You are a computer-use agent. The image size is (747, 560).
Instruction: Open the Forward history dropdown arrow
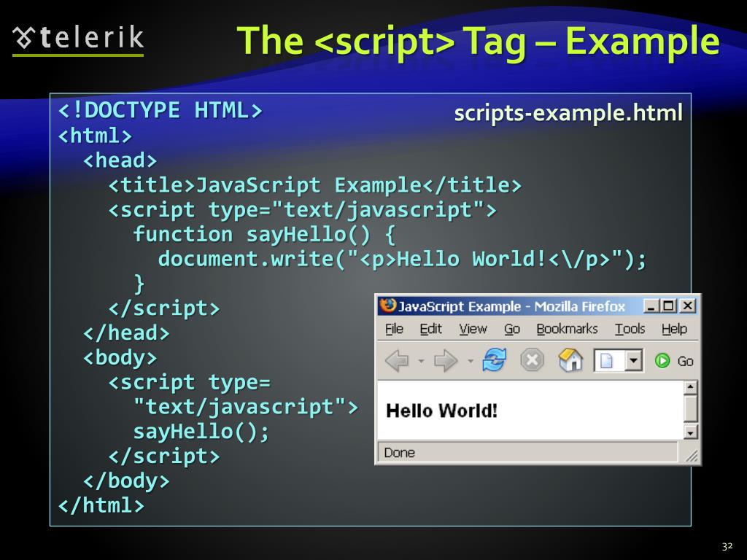click(x=471, y=361)
